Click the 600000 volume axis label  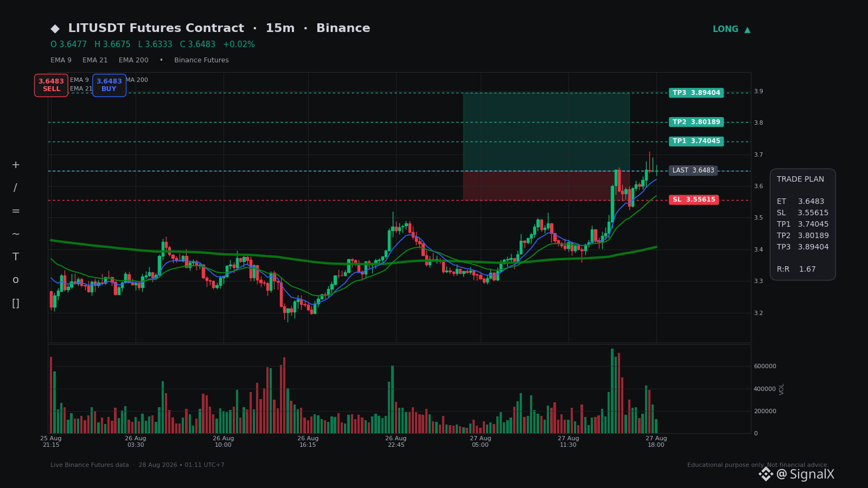pos(765,367)
